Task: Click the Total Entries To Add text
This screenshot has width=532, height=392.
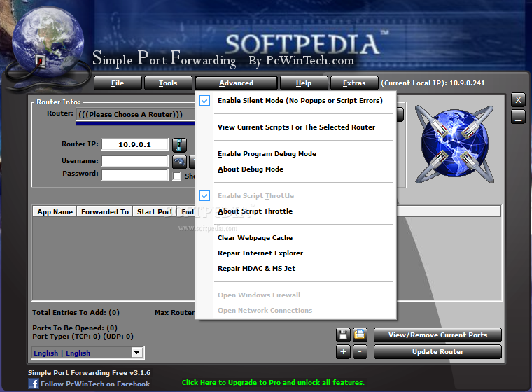Action: point(76,313)
